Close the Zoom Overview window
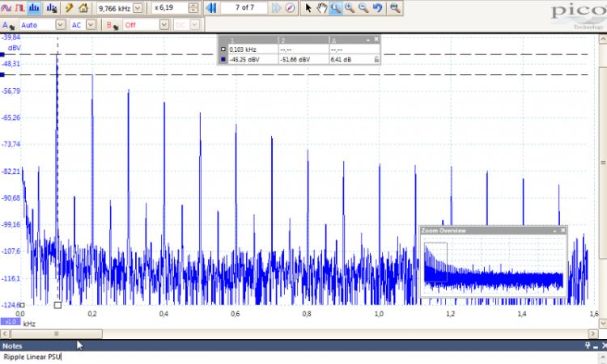This screenshot has width=607, height=364. (x=562, y=231)
